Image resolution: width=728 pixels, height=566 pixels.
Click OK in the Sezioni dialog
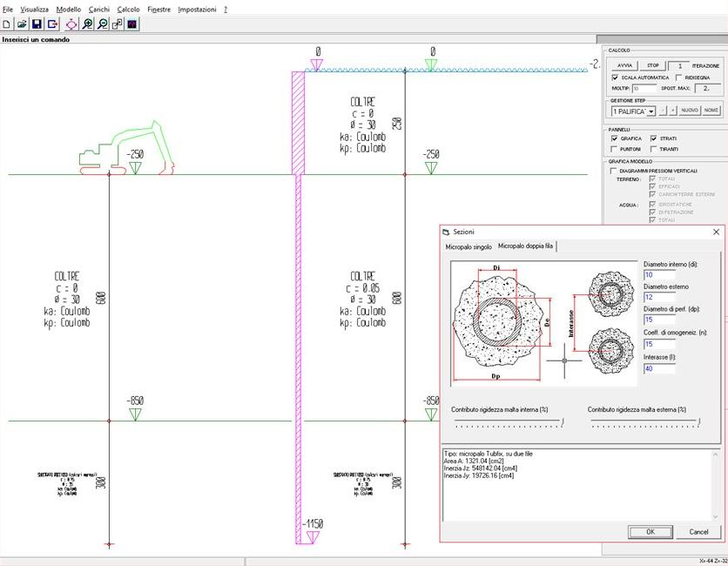click(650, 531)
